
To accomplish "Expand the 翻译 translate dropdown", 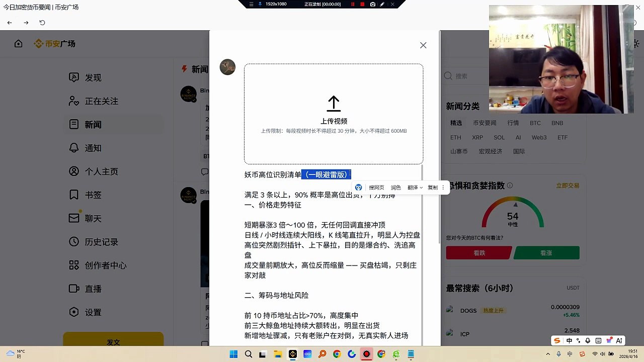I will (x=415, y=188).
